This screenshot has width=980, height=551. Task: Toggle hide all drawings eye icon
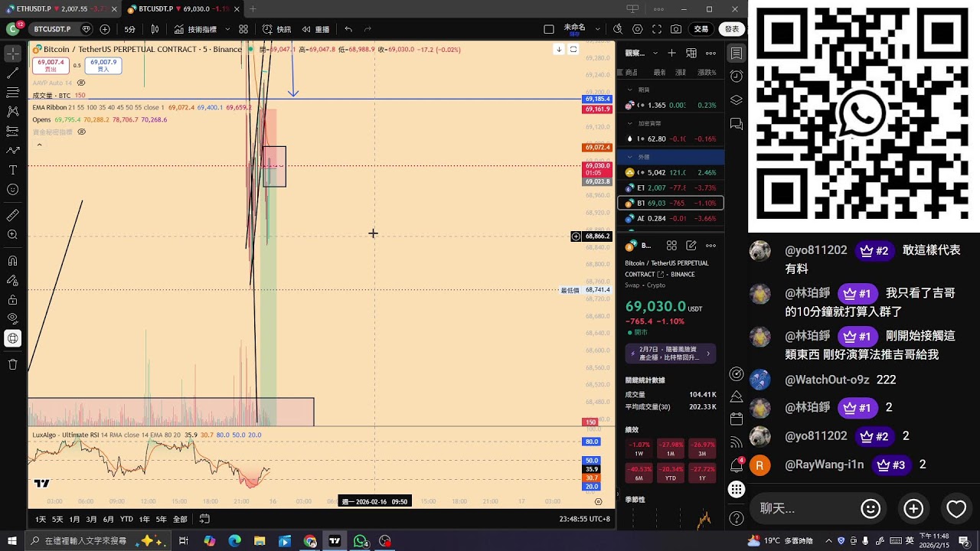12,318
